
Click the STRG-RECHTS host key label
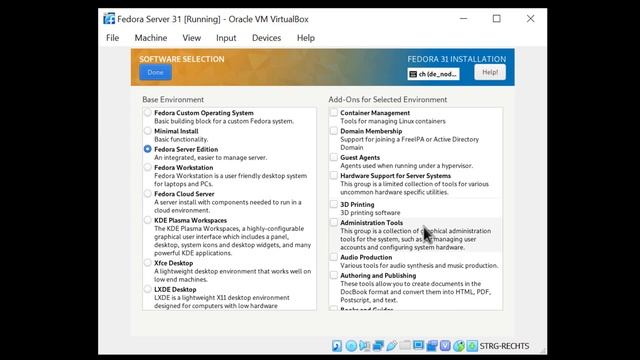(x=504, y=346)
